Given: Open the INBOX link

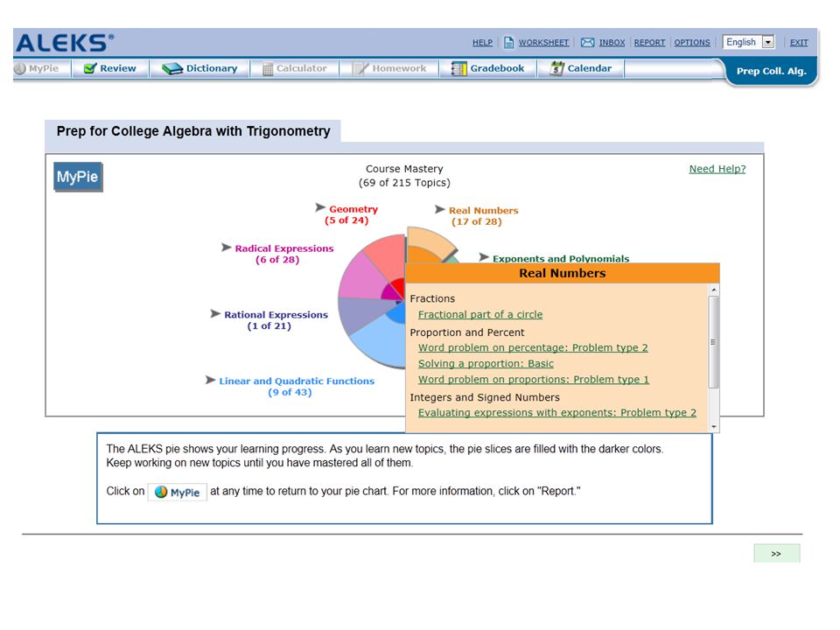Looking at the screenshot, I should coord(612,42).
